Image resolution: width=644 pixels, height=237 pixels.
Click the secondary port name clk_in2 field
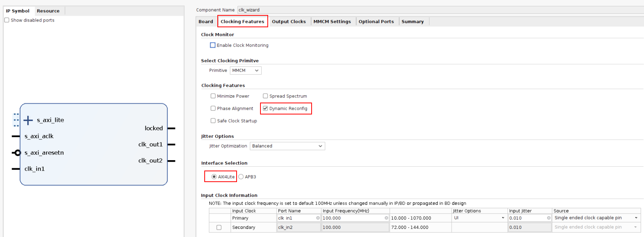click(x=299, y=227)
